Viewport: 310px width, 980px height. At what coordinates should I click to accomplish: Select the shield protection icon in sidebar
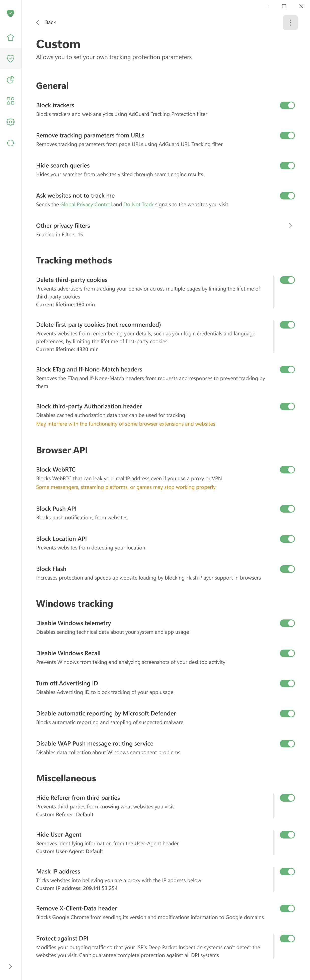point(10,59)
